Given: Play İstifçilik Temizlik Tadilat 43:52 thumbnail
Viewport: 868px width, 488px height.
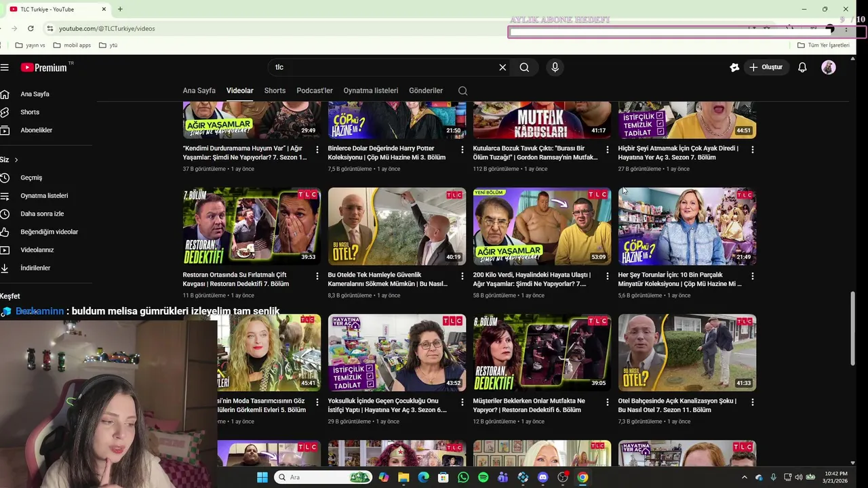Looking at the screenshot, I should coord(397,352).
